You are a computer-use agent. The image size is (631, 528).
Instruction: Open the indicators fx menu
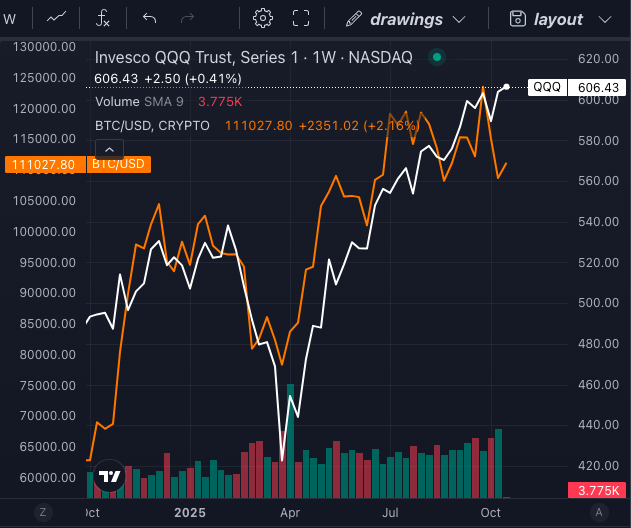103,18
